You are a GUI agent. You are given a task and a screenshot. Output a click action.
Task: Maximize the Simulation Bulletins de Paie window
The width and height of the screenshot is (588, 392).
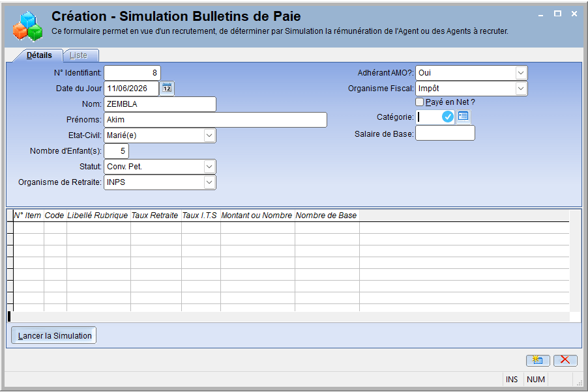tap(557, 14)
